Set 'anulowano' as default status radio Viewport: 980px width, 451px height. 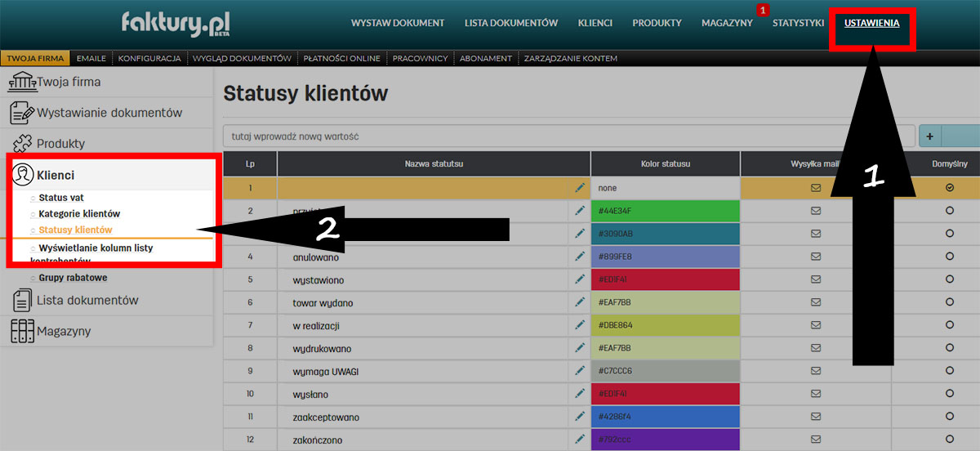pyautogui.click(x=949, y=257)
